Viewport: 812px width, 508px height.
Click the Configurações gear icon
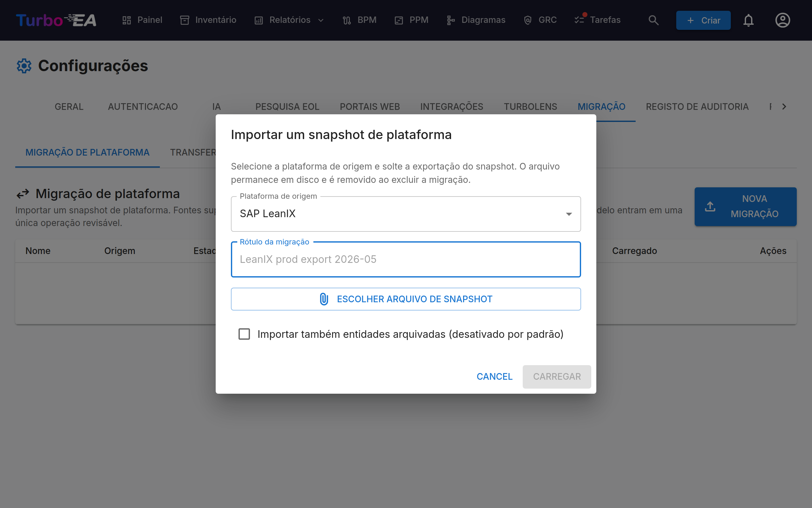(24, 66)
